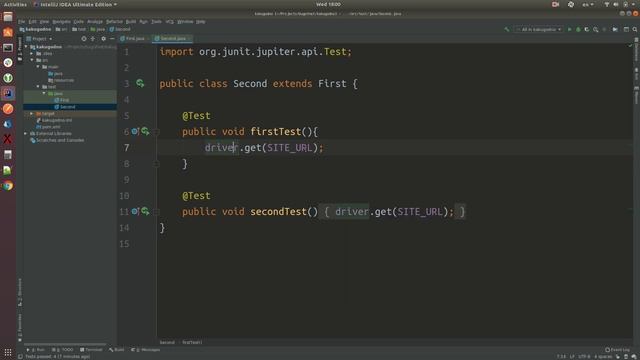
Task: Click kakogodno breadcrumb in navigation bar
Action: click(x=36, y=29)
